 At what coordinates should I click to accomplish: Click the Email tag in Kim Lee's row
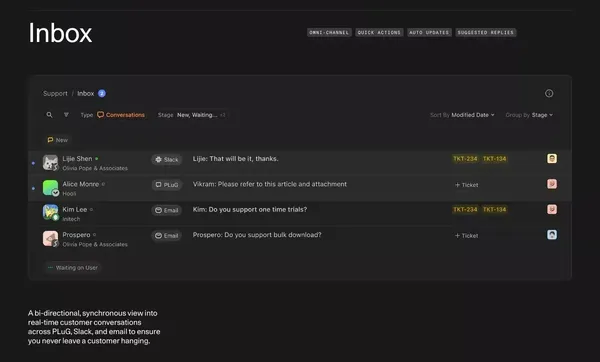coord(166,210)
